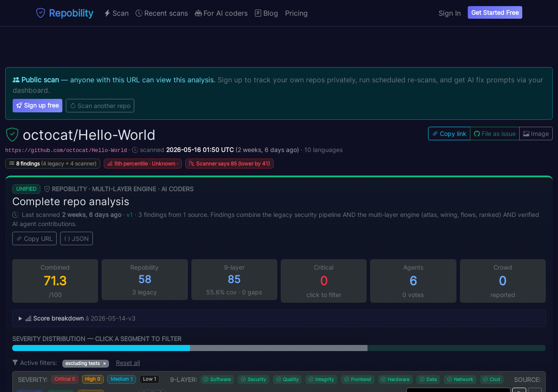Toggle the Integrity layer filter
The image size is (558, 392).
(321, 379)
